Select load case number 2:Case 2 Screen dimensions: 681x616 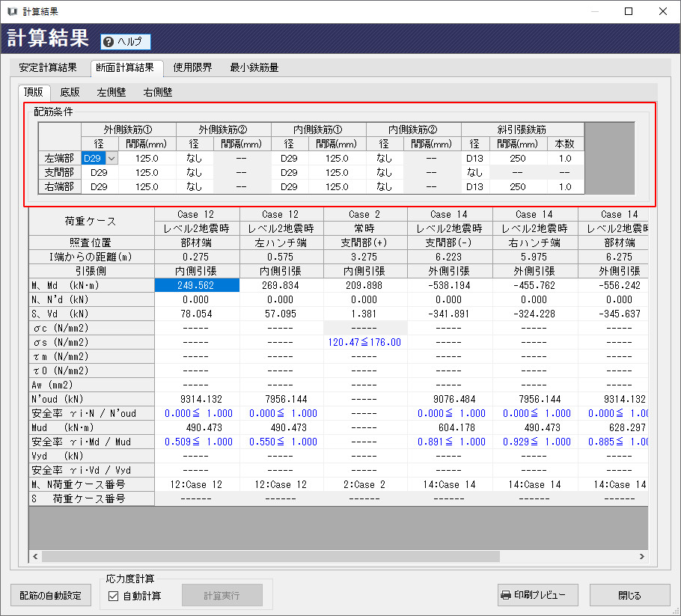point(365,484)
